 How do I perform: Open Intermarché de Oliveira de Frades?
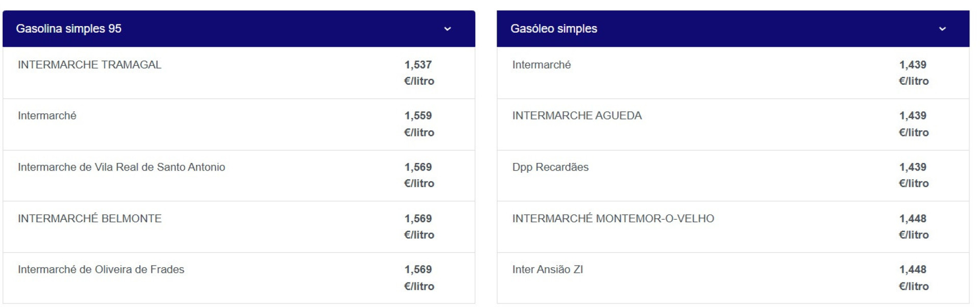coord(101,270)
